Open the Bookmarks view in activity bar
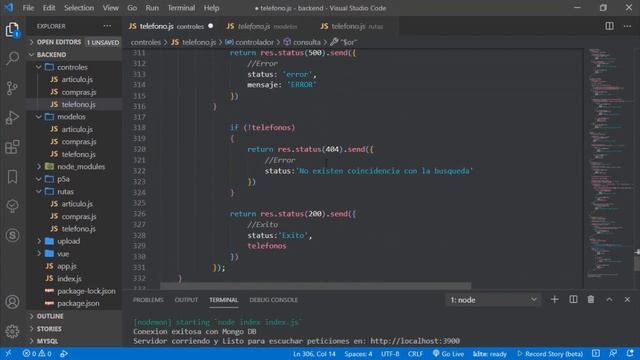Image resolution: width=640 pixels, height=360 pixels. tap(12, 177)
